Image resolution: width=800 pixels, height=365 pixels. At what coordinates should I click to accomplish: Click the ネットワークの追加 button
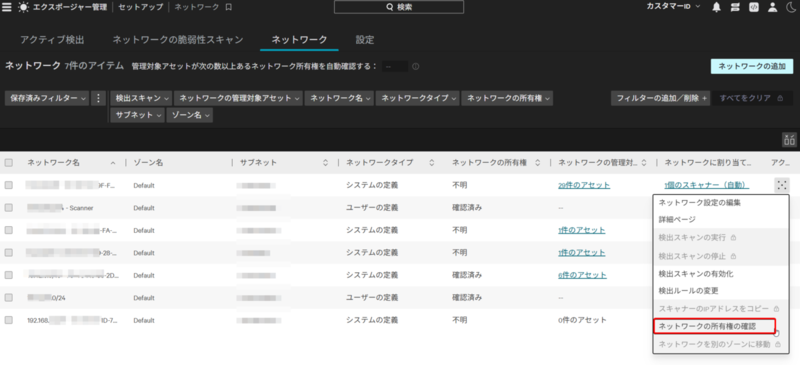[x=752, y=66]
